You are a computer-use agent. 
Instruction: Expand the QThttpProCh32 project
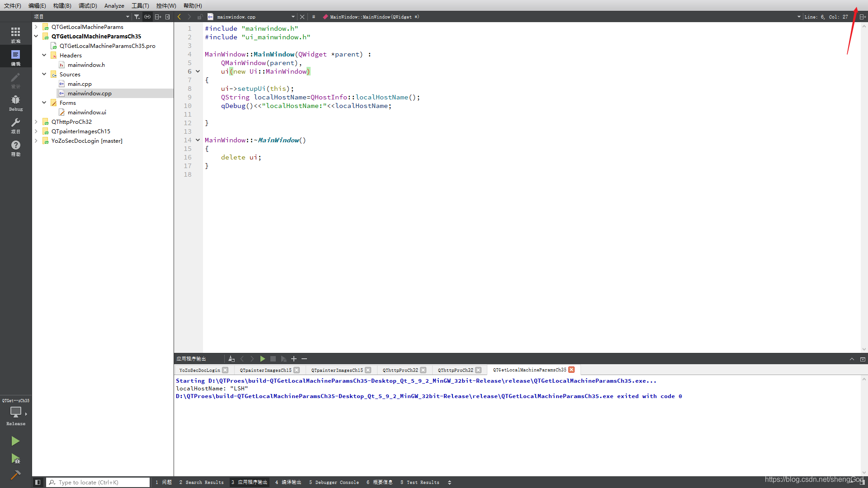36,122
